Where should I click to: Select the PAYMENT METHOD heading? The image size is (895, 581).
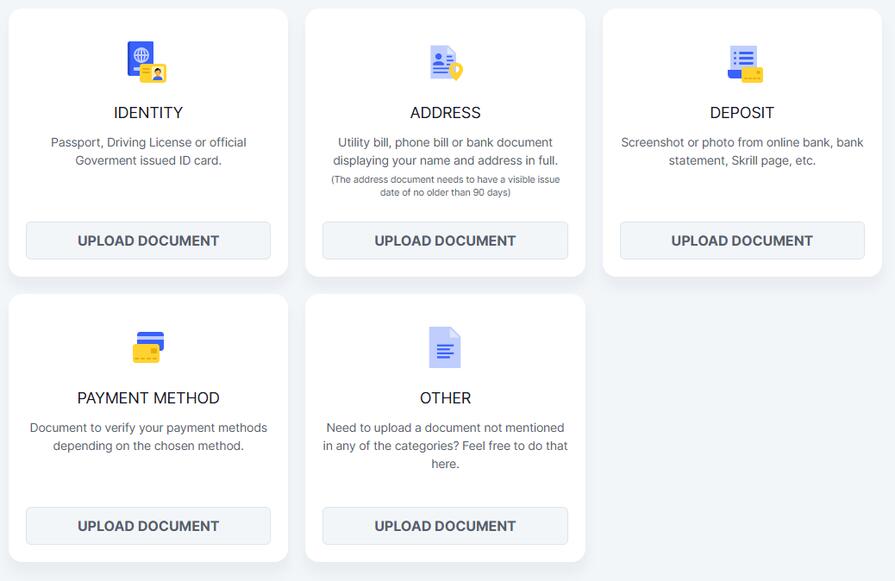[147, 397]
